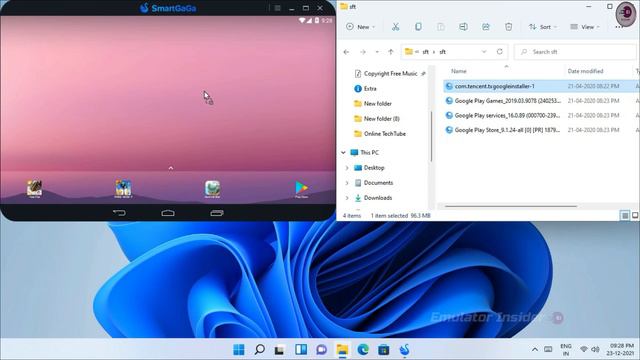Open the See more ellipsis menu
The image size is (640, 360).
pyautogui.click(x=619, y=27)
